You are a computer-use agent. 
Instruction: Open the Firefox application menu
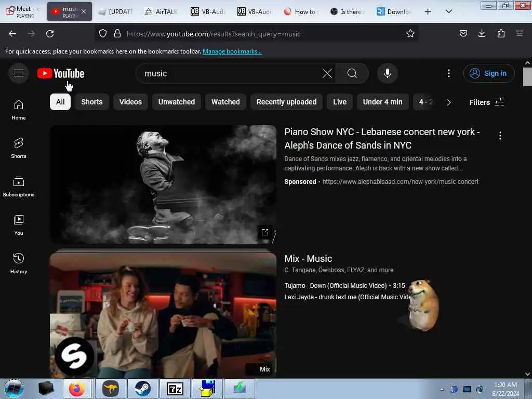pos(519,33)
